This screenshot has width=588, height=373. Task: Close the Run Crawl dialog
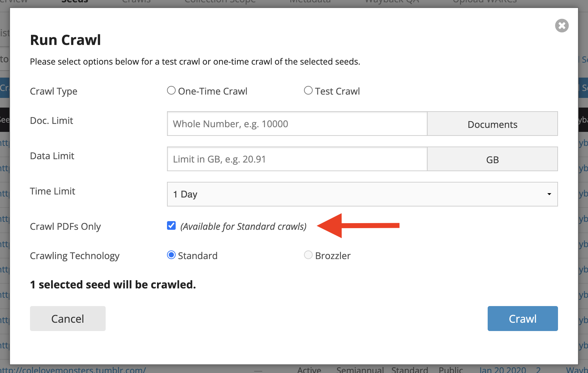click(x=562, y=26)
